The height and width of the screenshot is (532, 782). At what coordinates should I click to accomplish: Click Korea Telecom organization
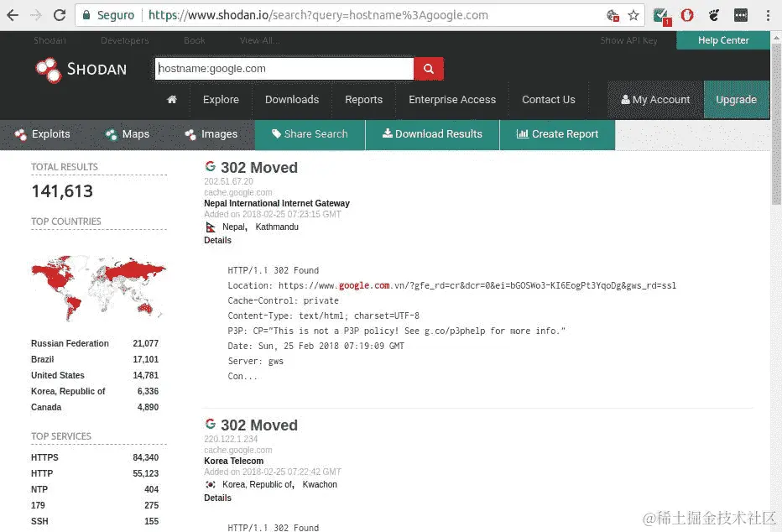[x=234, y=462]
